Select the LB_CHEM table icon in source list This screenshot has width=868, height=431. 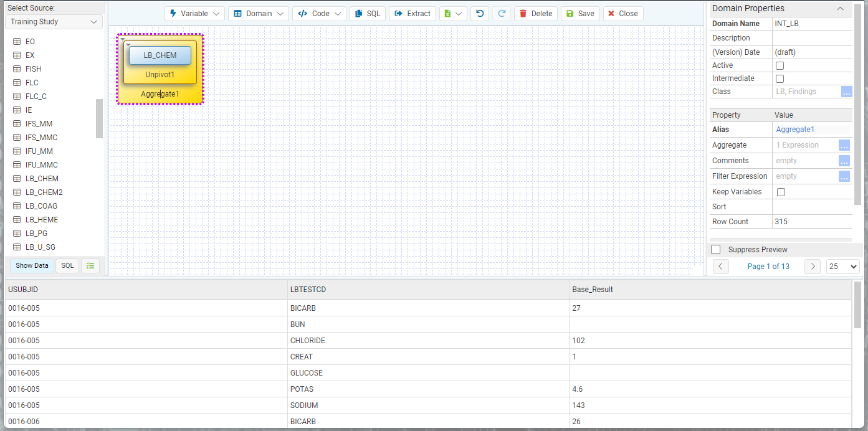click(17, 179)
